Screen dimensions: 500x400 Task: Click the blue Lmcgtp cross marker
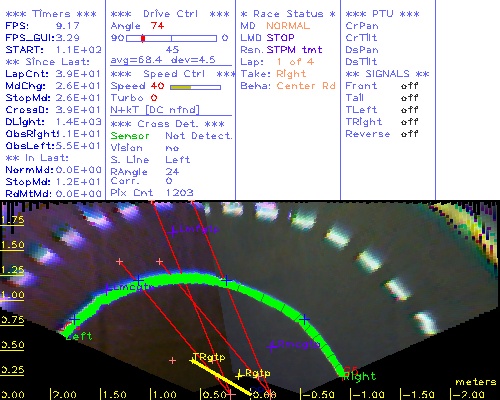click(x=107, y=289)
